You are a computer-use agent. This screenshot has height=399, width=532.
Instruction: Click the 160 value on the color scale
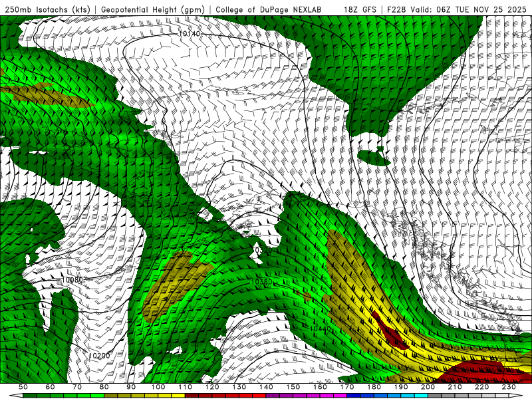[320, 387]
